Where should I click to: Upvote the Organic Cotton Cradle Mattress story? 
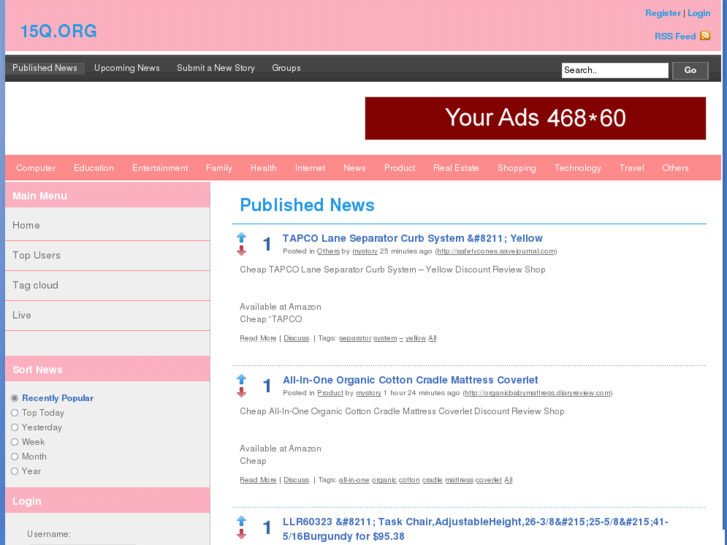click(x=242, y=379)
